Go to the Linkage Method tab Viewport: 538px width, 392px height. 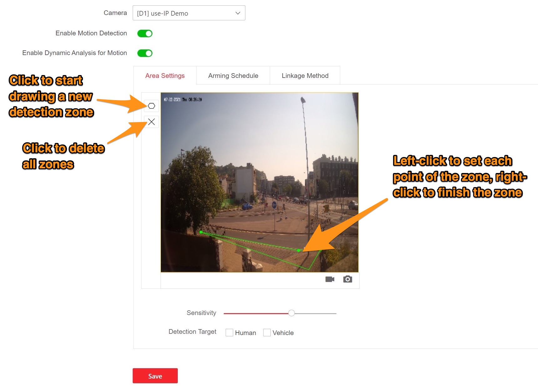305,76
